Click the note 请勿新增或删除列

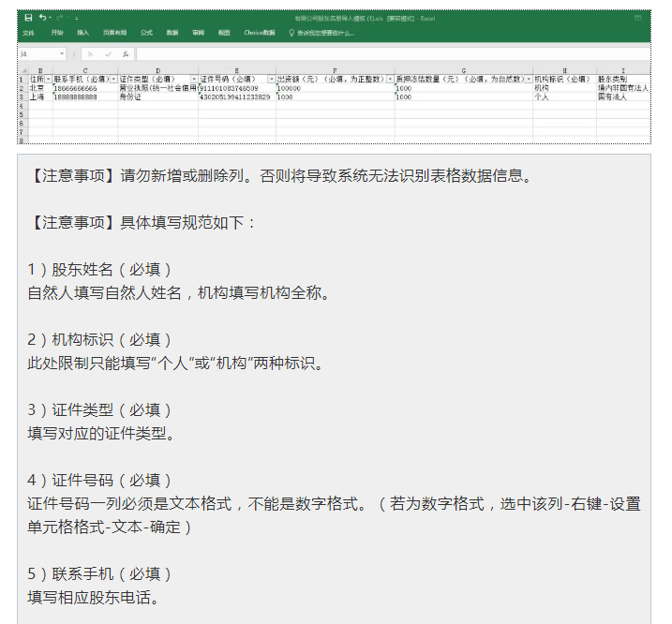182,176
